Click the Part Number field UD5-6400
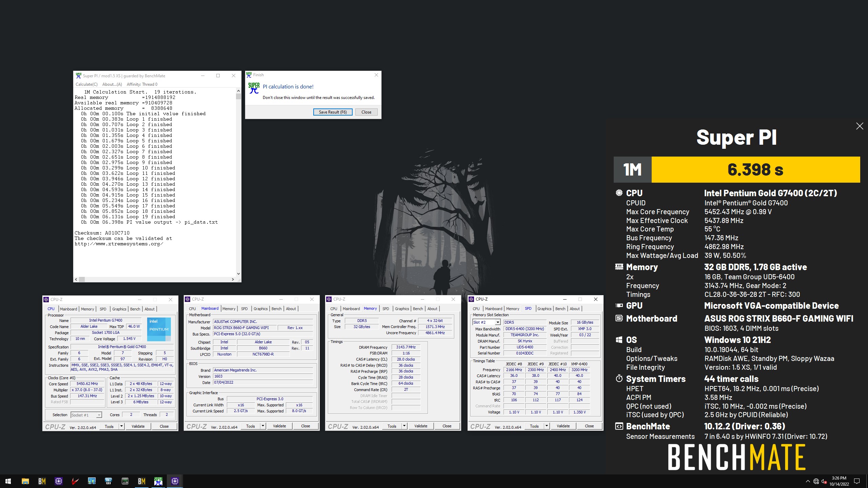The width and height of the screenshot is (868, 488). pyautogui.click(x=525, y=347)
